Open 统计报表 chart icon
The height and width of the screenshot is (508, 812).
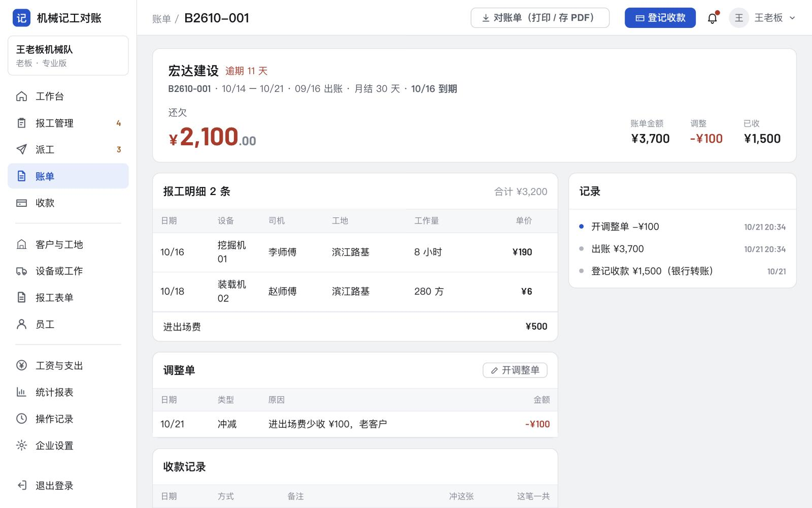(21, 392)
